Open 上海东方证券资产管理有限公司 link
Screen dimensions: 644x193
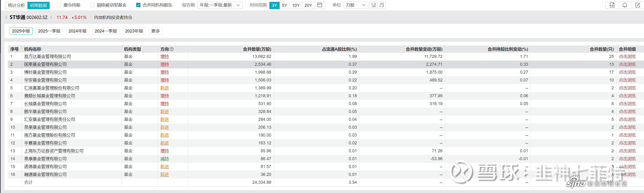(x=54, y=151)
